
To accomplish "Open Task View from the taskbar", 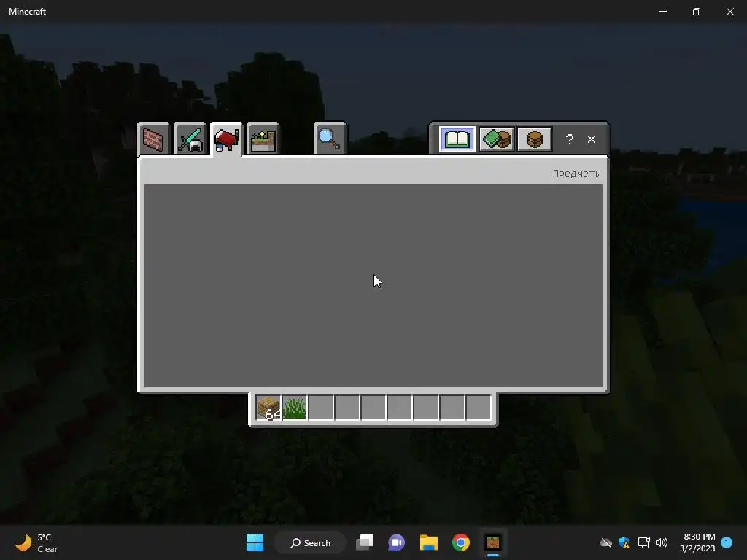I will point(365,542).
